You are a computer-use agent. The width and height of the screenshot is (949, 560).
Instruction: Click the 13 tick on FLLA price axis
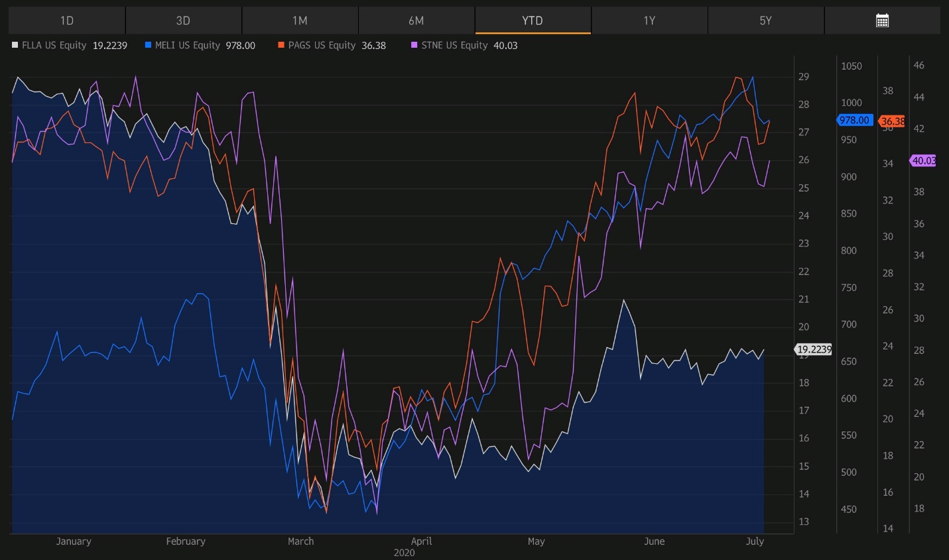[x=804, y=522]
